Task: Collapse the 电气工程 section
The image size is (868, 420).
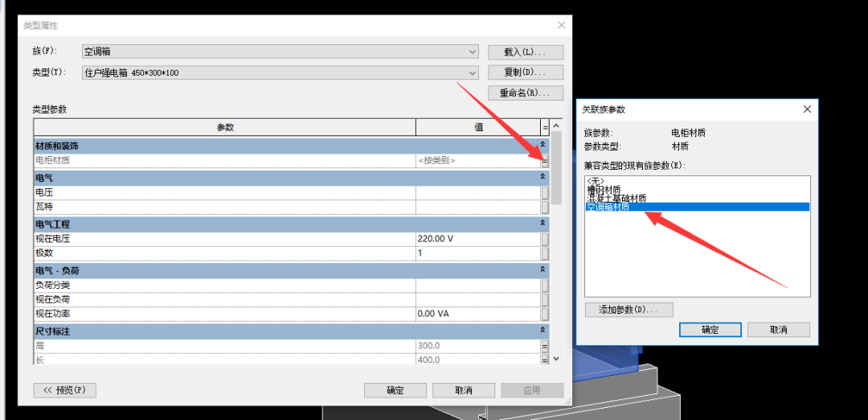Action: click(543, 224)
